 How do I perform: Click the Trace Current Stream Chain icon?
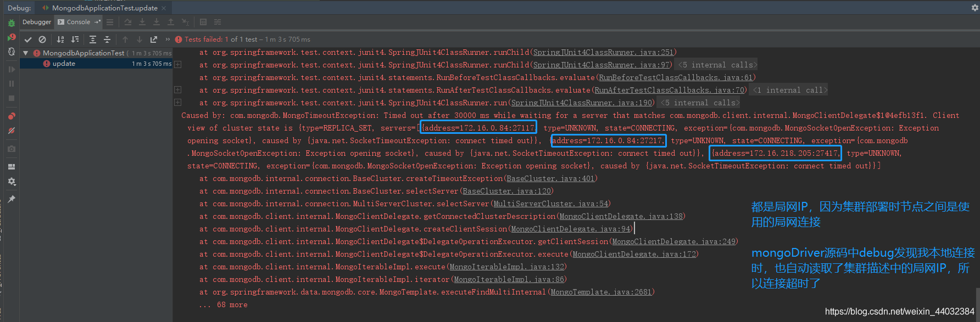coord(218,22)
